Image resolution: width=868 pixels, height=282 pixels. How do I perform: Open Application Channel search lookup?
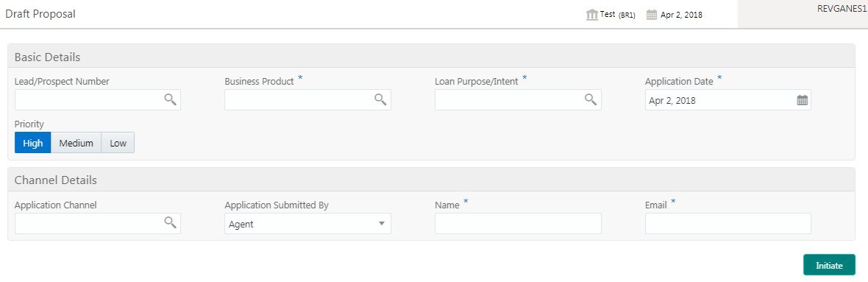[x=170, y=222]
